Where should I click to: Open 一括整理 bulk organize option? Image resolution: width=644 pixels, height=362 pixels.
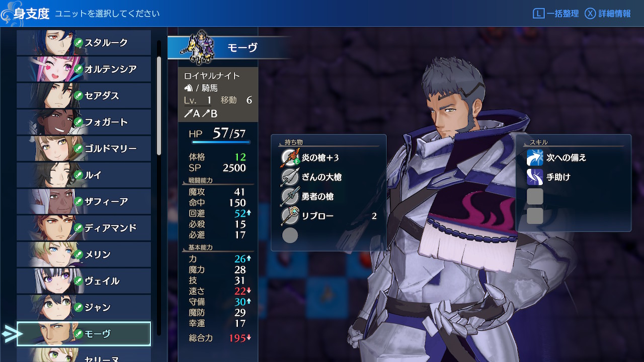pos(556,14)
